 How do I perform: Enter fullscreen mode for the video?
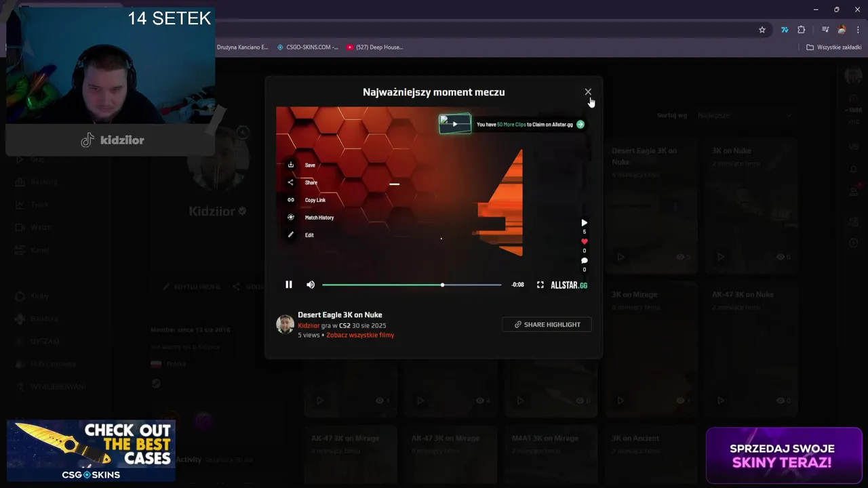click(540, 285)
